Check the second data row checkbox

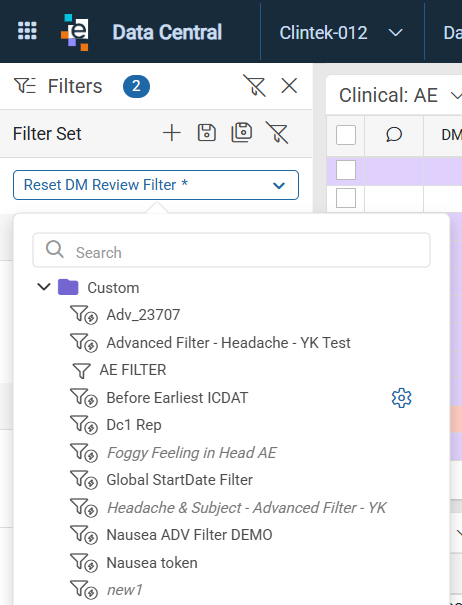(346, 198)
